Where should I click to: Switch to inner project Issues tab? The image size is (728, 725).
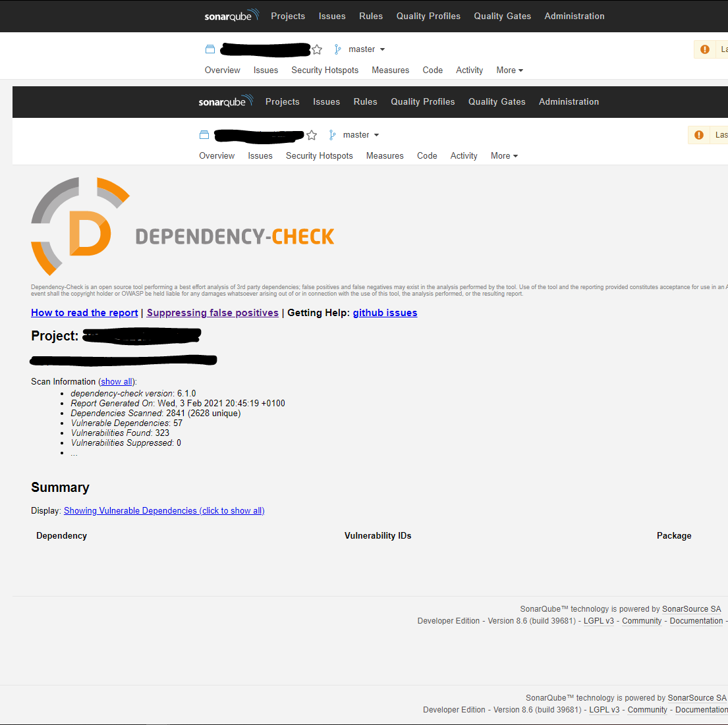tap(260, 155)
